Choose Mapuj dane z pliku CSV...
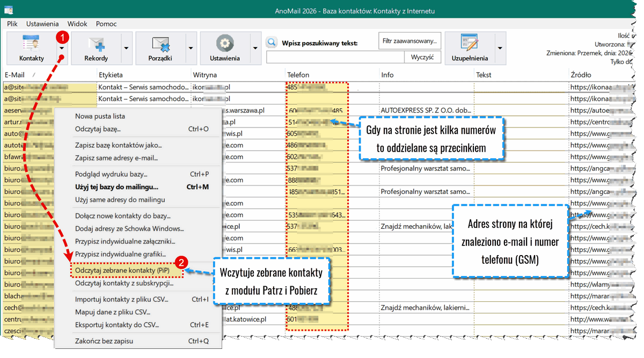 [138, 312]
